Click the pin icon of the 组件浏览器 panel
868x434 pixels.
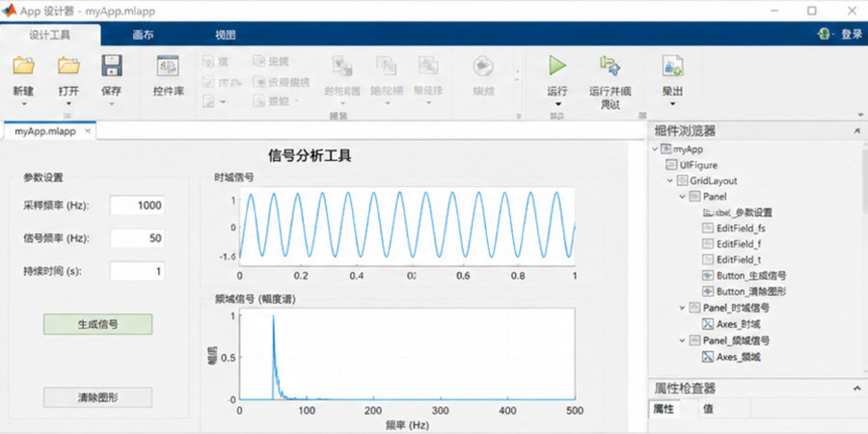pyautogui.click(x=857, y=130)
